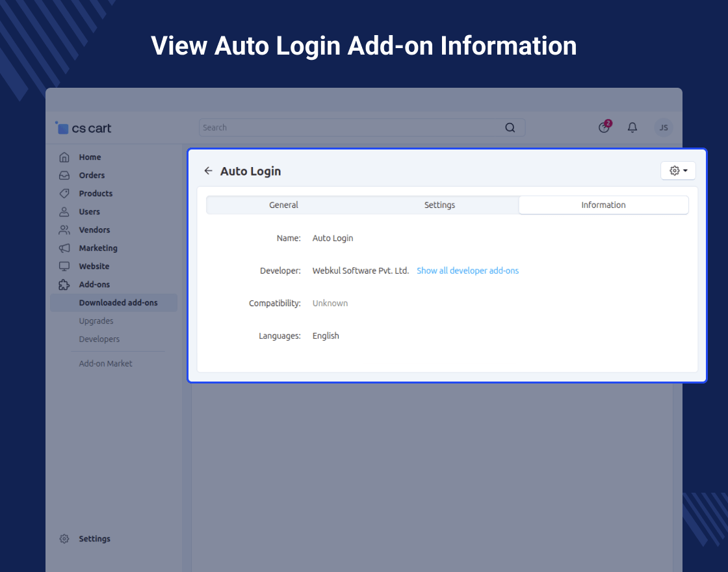Click the Products tag icon

pos(64,194)
